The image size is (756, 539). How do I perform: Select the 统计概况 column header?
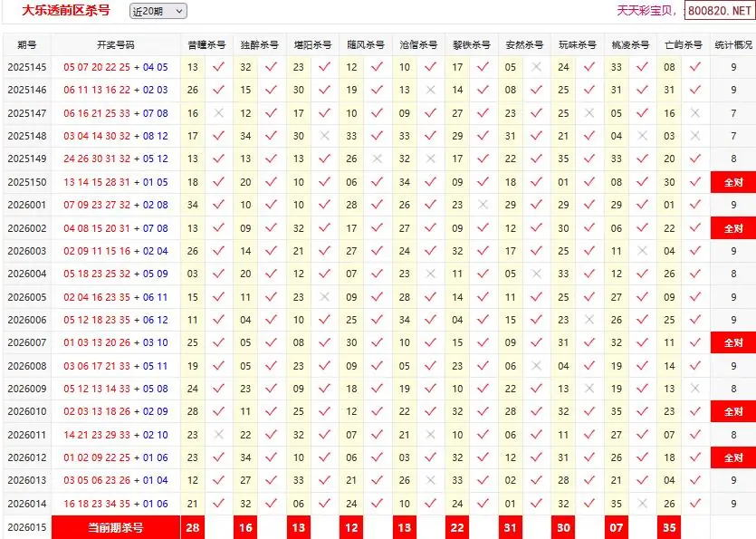732,44
